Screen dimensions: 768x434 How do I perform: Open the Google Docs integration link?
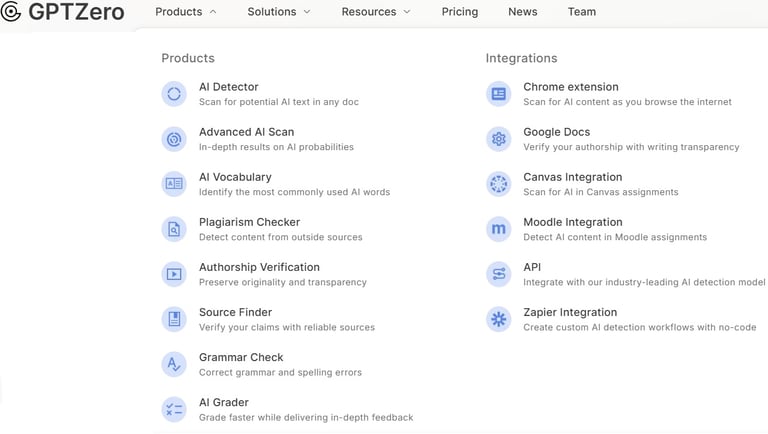[556, 132]
